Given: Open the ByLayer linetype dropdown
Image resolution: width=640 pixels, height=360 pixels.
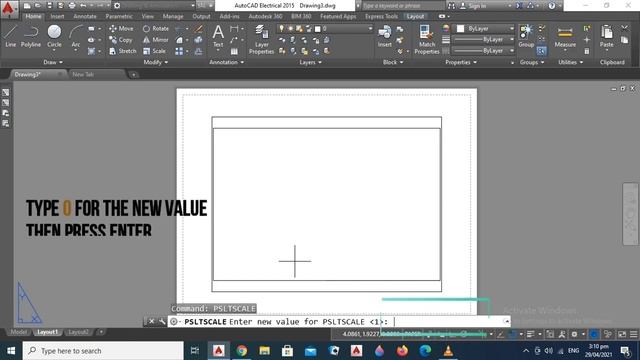Looking at the screenshot, I should [x=484, y=51].
